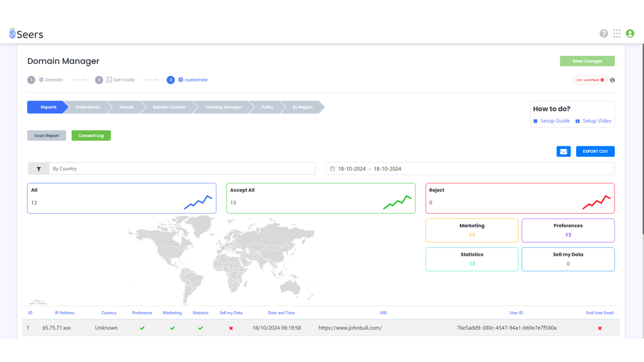Open the Setup Guide link
This screenshot has height=362, width=644.
click(551, 121)
